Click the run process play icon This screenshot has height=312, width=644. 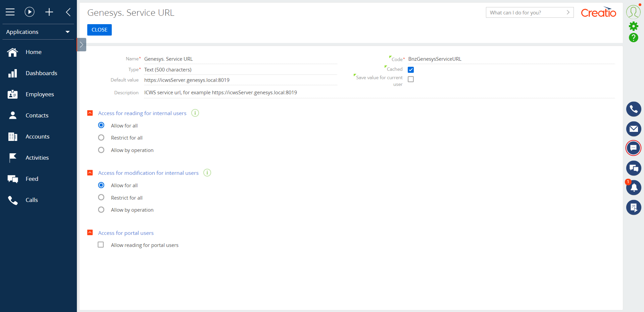click(30, 12)
